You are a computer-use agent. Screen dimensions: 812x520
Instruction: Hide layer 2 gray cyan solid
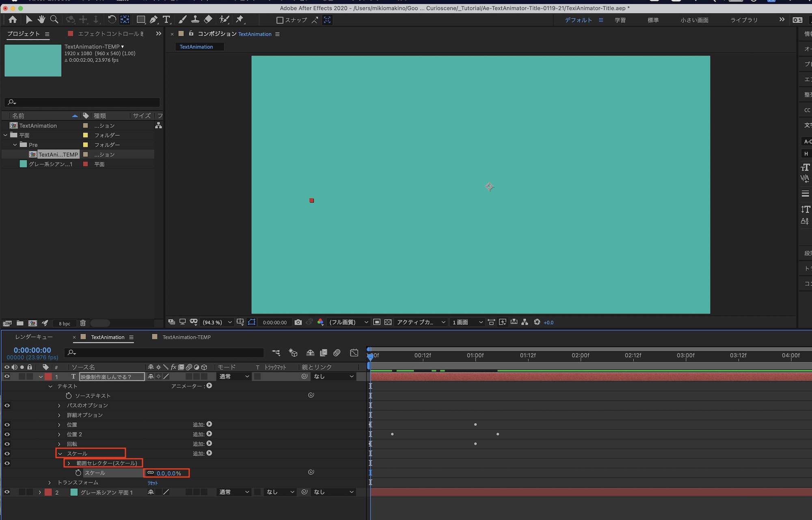(x=7, y=492)
